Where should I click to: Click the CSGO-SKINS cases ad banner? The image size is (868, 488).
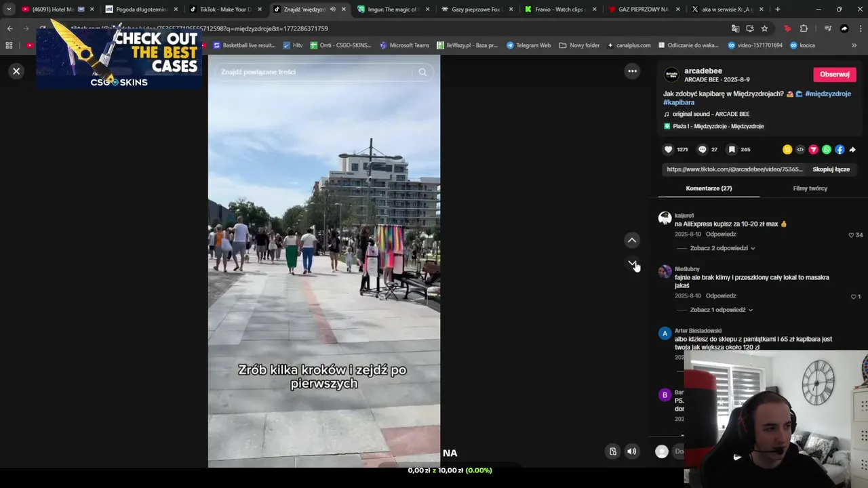click(x=119, y=56)
